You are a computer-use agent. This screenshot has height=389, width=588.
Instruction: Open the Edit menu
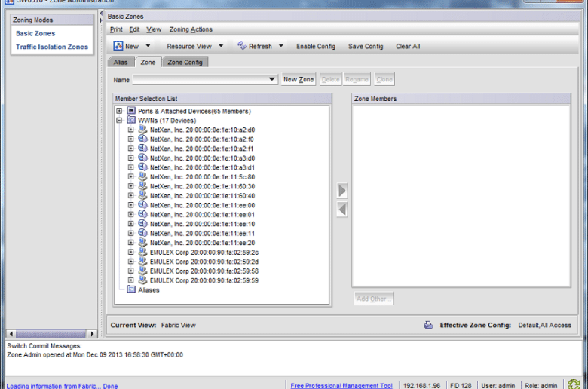134,29
